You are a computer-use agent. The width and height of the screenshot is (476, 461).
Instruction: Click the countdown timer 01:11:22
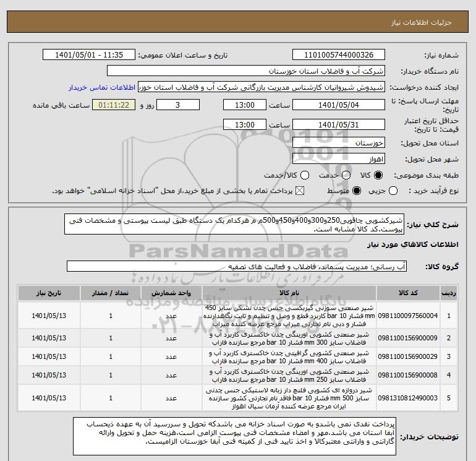114,105
